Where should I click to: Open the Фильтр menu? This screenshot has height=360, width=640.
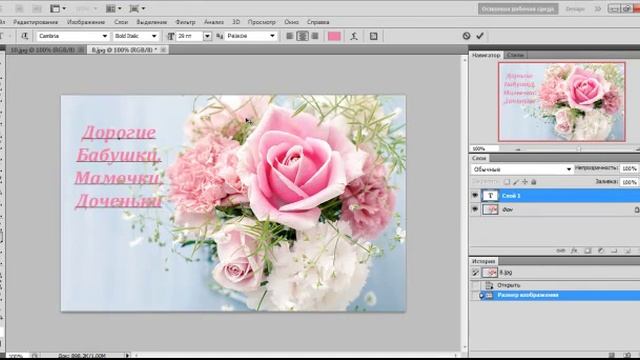click(185, 22)
